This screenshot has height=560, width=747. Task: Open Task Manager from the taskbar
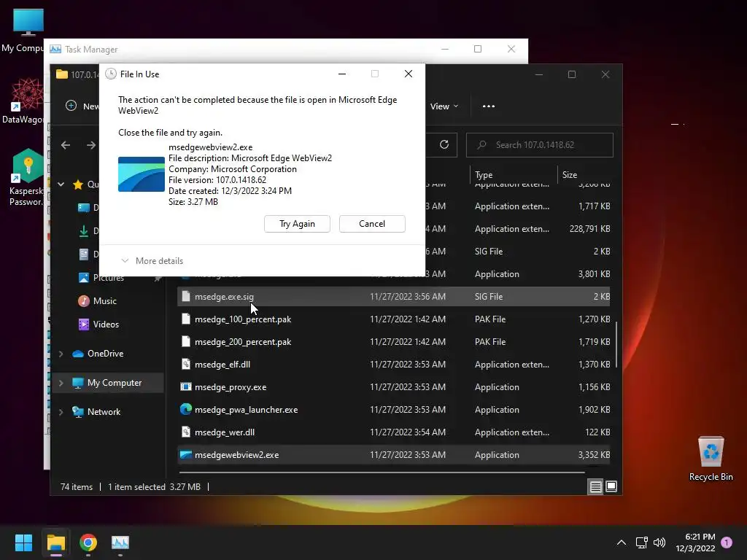click(120, 542)
